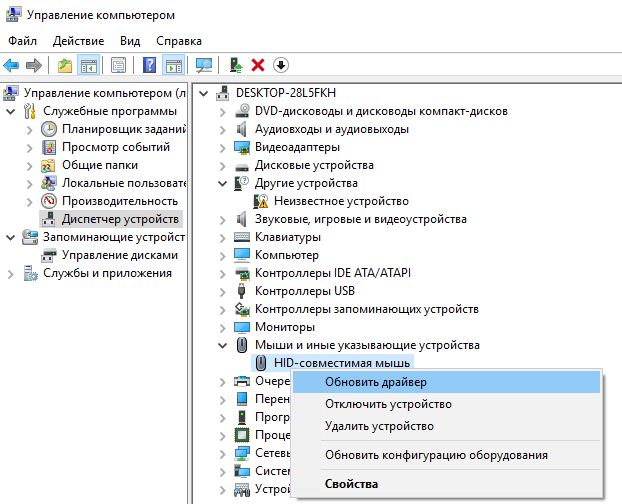The image size is (622, 504).
Task: Open the Вид menu
Action: point(130,41)
